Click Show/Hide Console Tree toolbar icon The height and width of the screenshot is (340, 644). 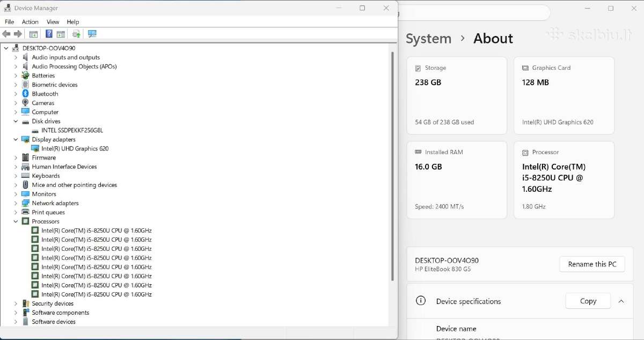[33, 34]
